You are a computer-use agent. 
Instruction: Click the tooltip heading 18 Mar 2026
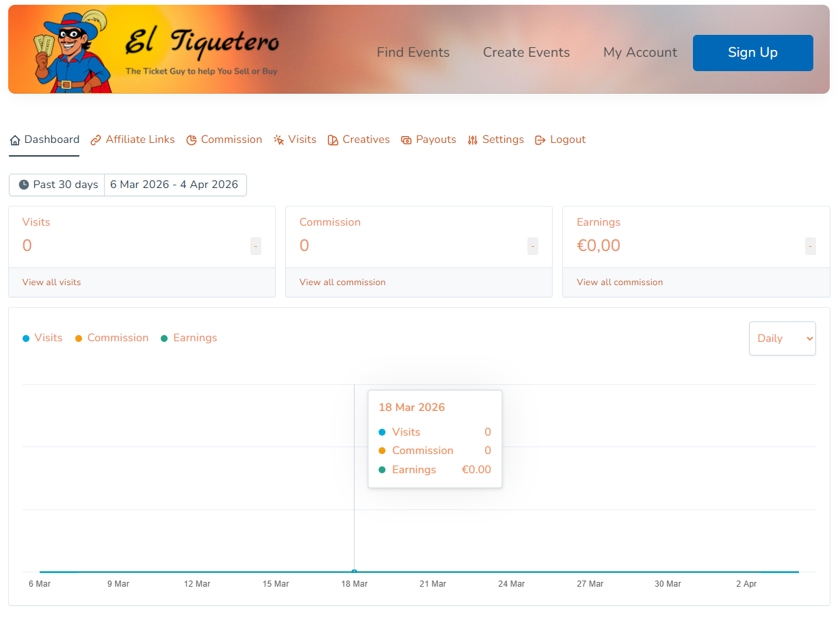coord(412,408)
